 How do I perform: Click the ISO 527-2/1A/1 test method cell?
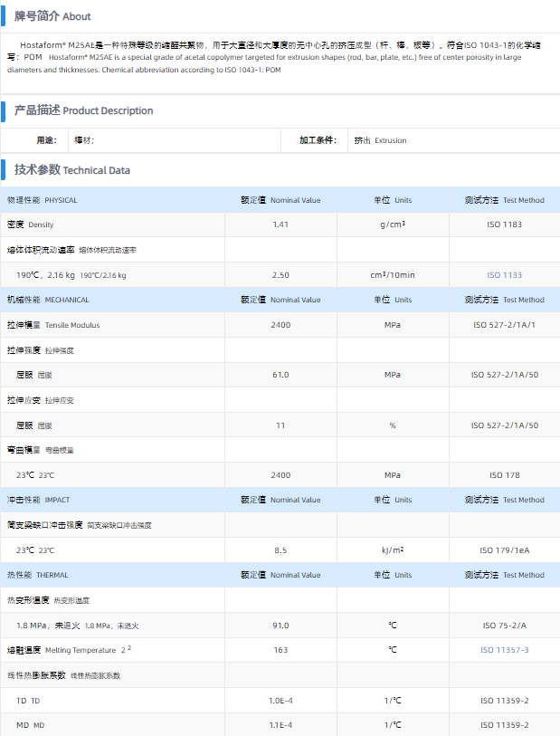click(505, 325)
